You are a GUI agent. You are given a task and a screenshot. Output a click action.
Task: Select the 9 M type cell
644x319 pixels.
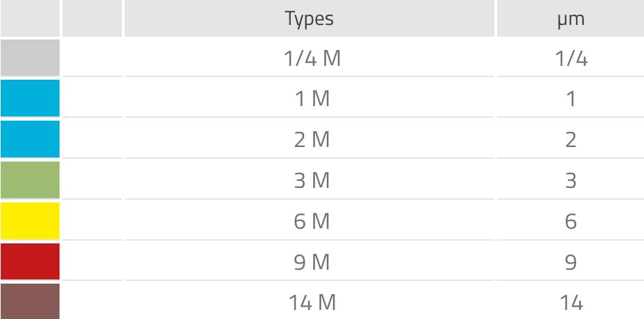[312, 263]
